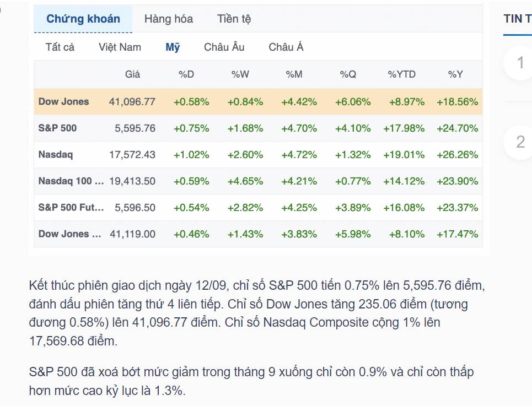The image size is (532, 406).
Task: Click the Giá column header
Action: pos(132,74)
